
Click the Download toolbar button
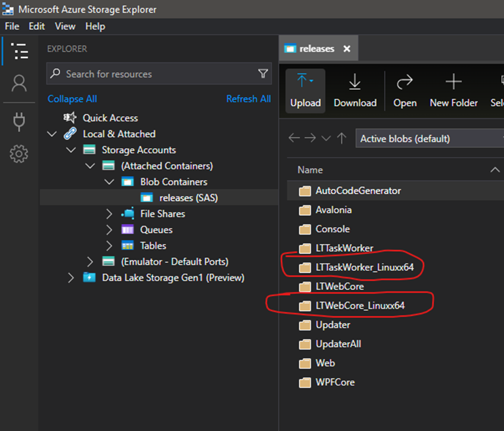[x=355, y=91]
